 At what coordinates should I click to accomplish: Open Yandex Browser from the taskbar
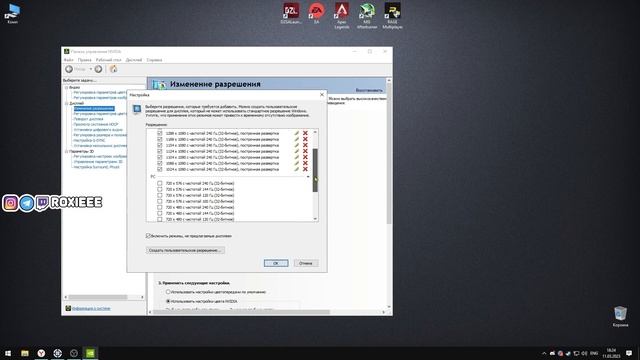[x=41, y=353]
